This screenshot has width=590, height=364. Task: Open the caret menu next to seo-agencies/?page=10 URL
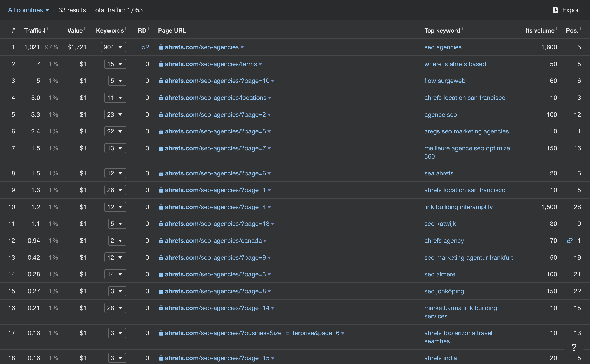pos(273,81)
